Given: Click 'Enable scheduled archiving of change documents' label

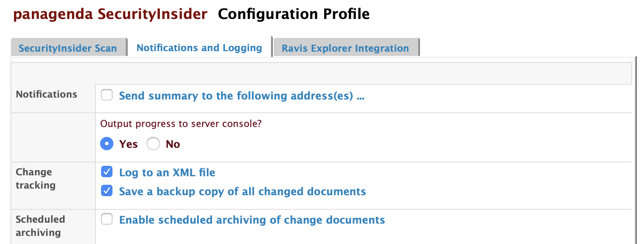Looking at the screenshot, I should click(252, 220).
